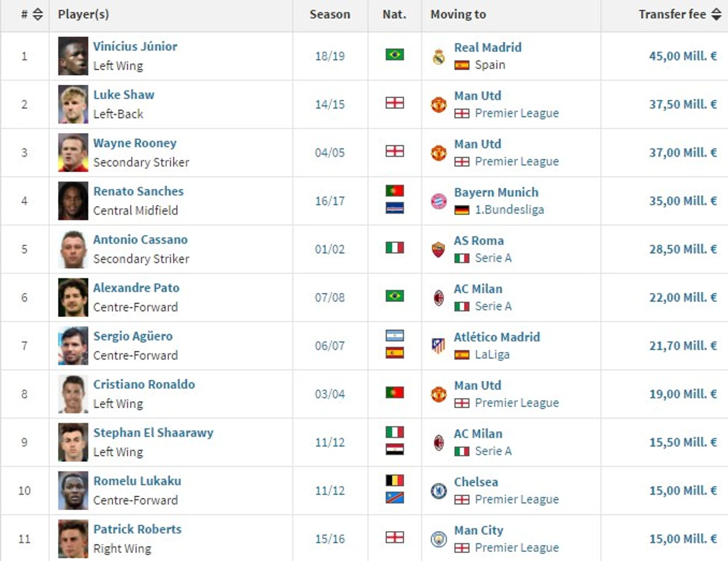Click Vinícius Júnior's Brazil flag icon
This screenshot has height=561, width=728.
click(394, 54)
